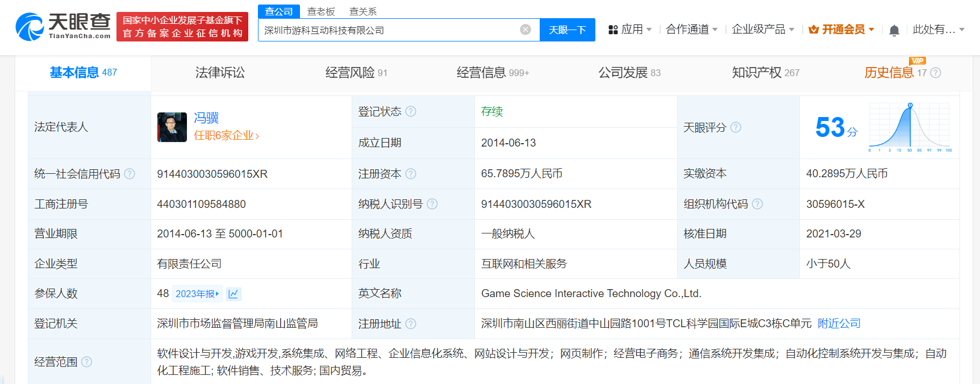Image resolution: width=980 pixels, height=384 pixels.
Task: Open the 企业级产品 dropdown
Action: 762,30
